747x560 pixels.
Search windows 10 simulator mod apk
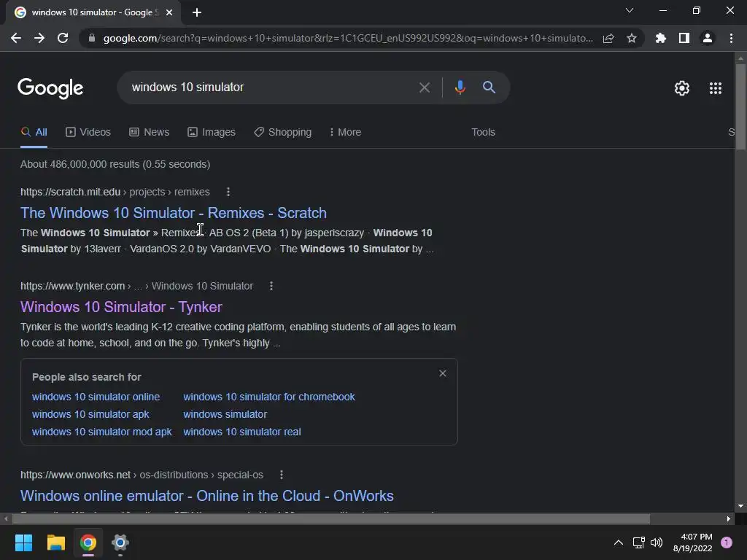(x=102, y=432)
